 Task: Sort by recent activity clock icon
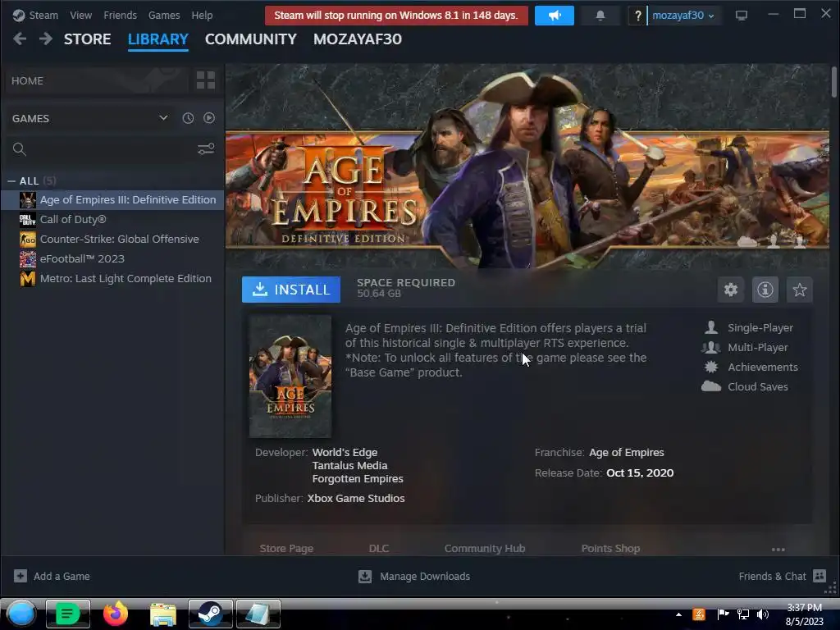pyautogui.click(x=188, y=118)
